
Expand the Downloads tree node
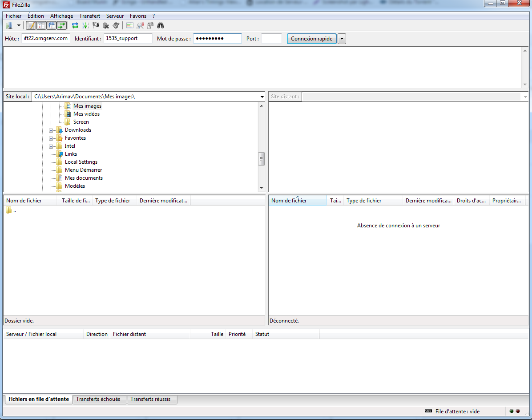pos(51,131)
